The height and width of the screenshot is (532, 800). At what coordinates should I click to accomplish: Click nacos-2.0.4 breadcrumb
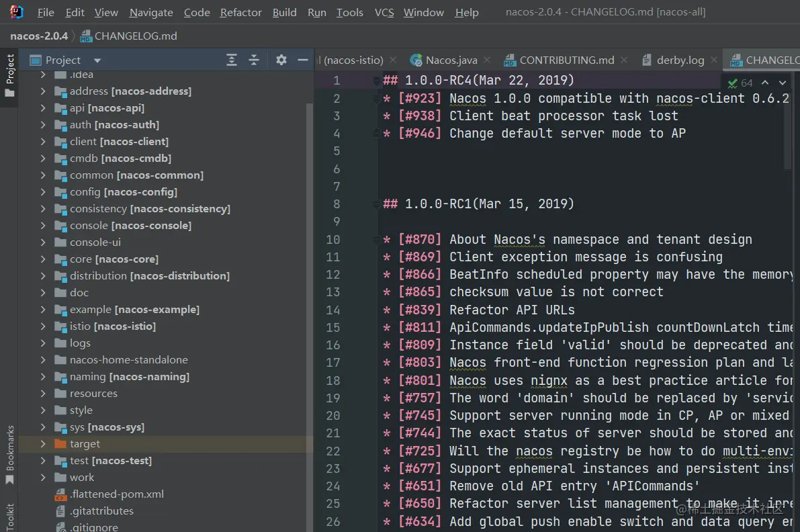(x=39, y=36)
